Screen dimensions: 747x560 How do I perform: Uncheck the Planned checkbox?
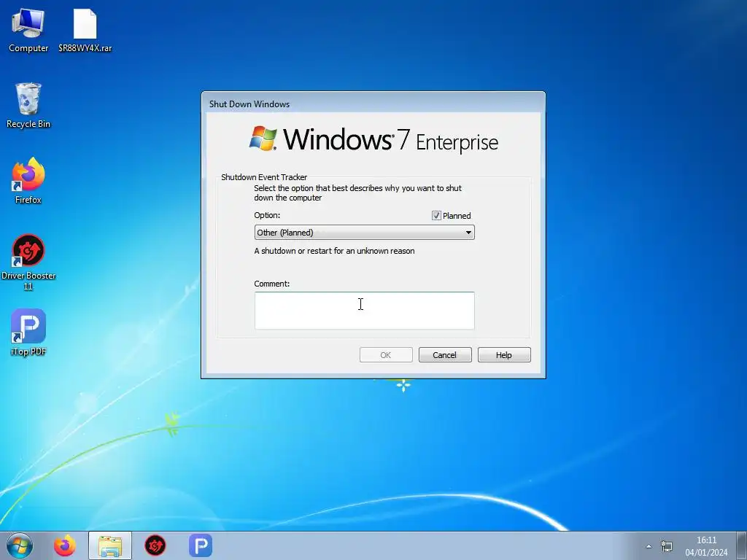(436, 216)
